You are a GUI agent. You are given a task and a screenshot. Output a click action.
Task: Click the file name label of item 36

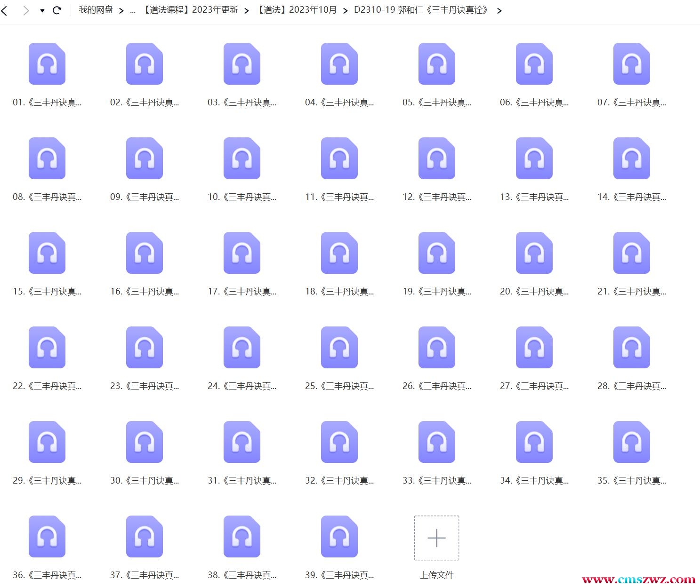coord(47,575)
